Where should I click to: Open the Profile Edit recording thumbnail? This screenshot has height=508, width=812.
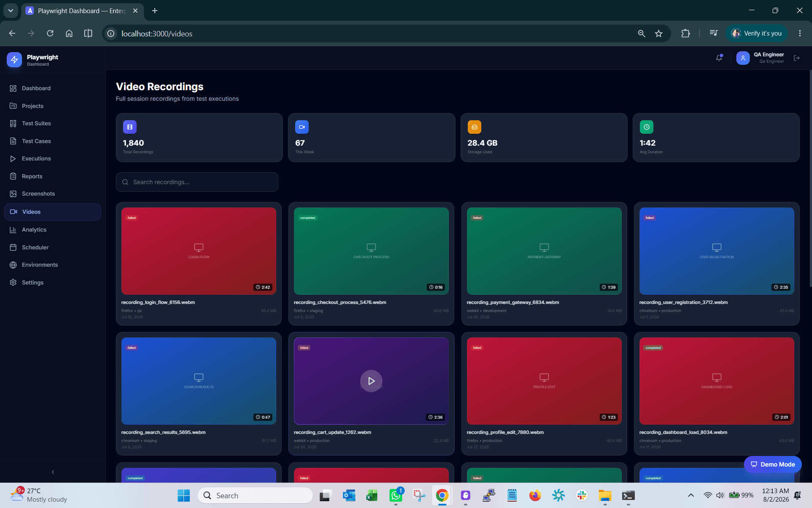point(544,381)
